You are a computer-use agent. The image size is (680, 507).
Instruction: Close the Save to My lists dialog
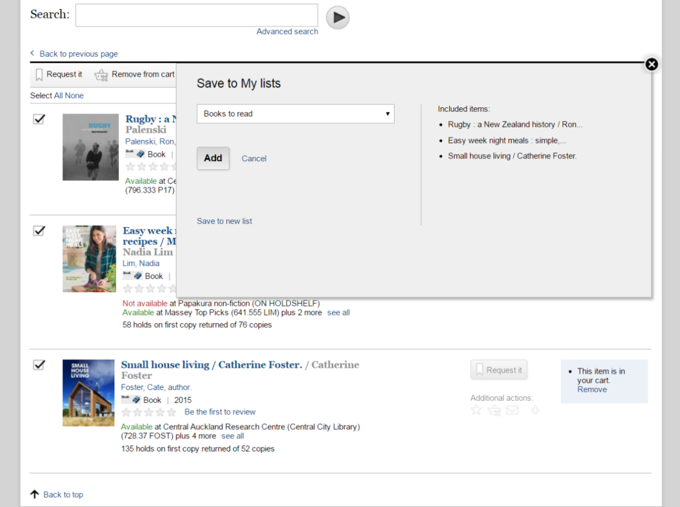652,64
